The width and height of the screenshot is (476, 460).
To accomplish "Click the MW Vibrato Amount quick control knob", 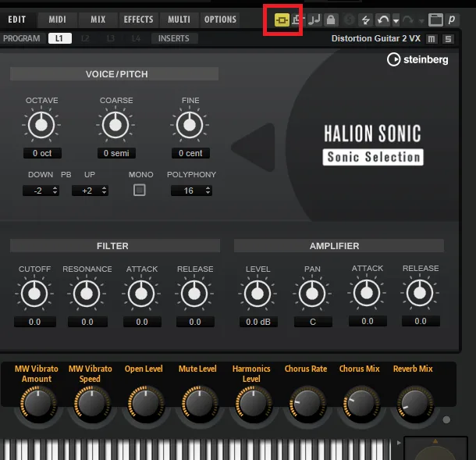I will [38, 404].
